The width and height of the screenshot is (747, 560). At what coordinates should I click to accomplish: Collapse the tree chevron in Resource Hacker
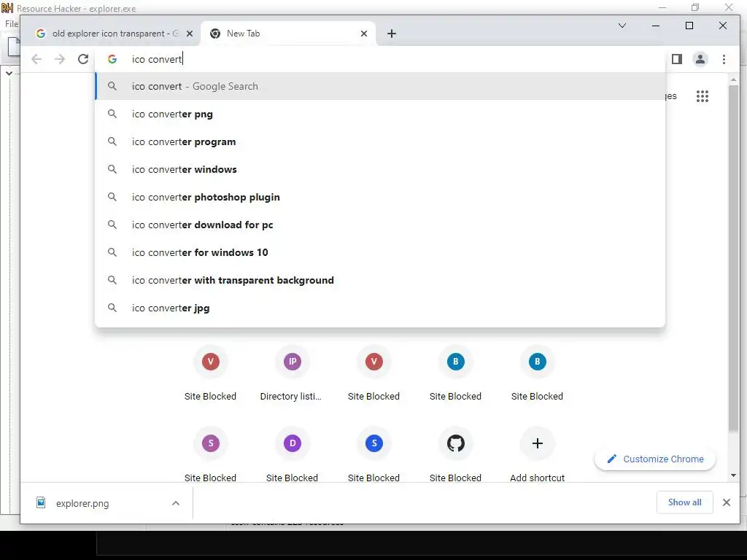[9, 74]
